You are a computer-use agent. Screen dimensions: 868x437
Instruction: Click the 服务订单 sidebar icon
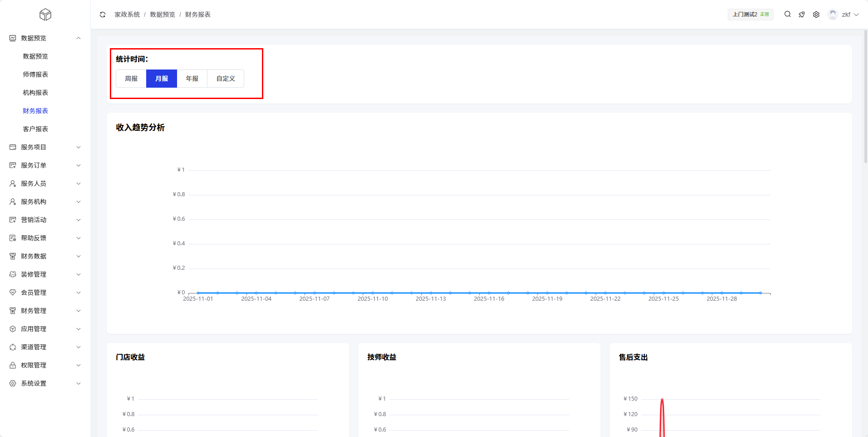point(13,165)
